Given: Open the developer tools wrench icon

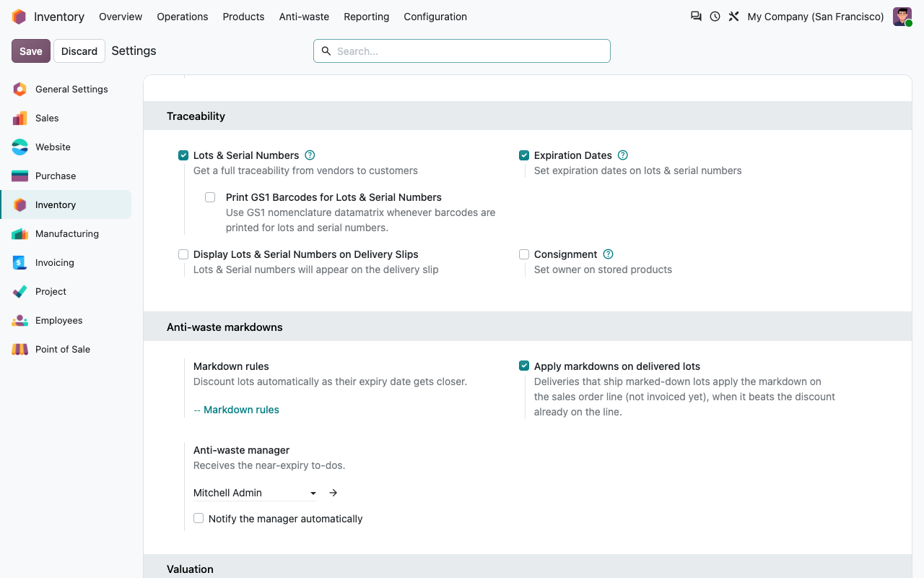Looking at the screenshot, I should 733,16.
